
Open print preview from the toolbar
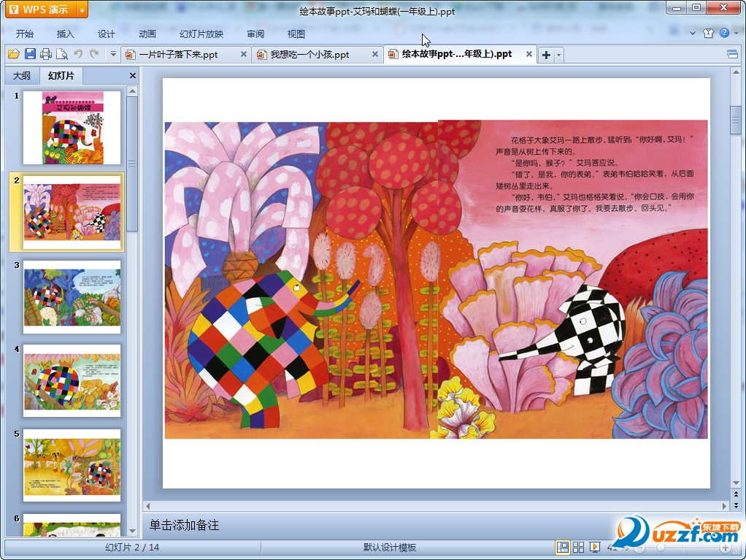click(62, 54)
